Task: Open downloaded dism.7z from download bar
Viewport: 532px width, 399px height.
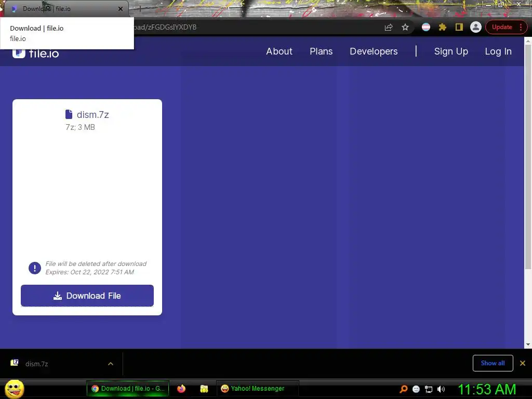Action: [37, 364]
